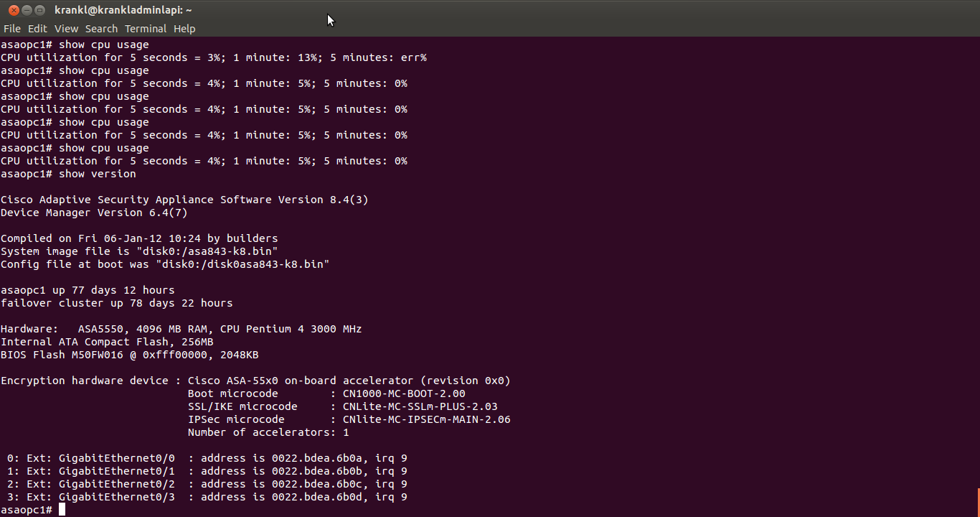
Task: Open the Edit menu
Action: (37, 29)
